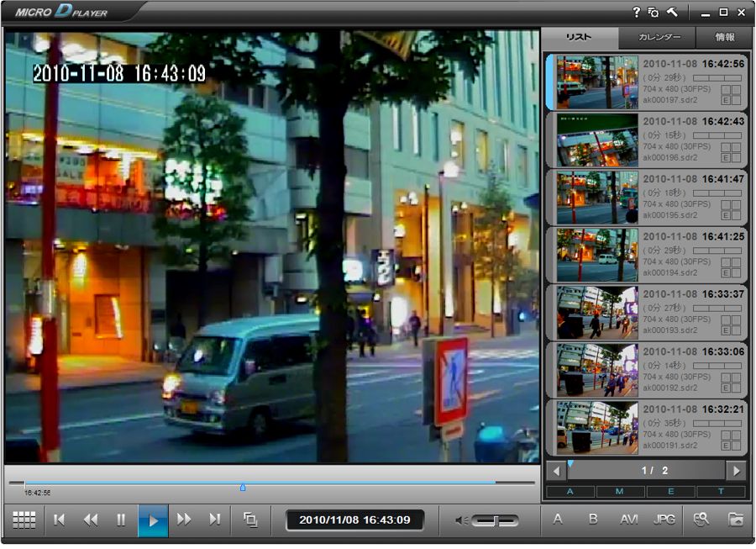Save the current frame as JPG

coord(664,520)
